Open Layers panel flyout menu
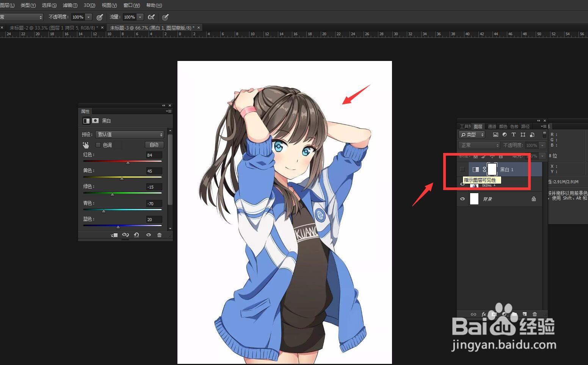The image size is (588, 365). click(544, 126)
